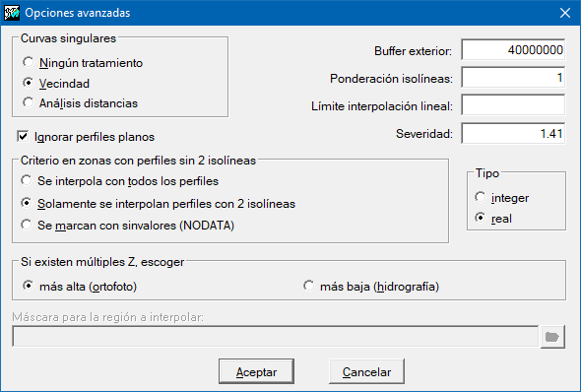Close the Opciones avanzadas dialog
This screenshot has width=581, height=392.
point(565,13)
